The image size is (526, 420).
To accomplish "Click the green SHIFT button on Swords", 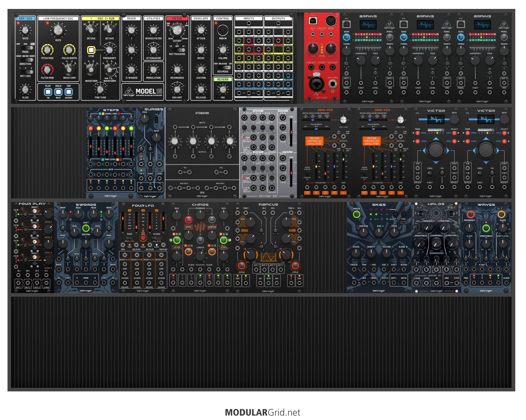I will tap(86, 228).
